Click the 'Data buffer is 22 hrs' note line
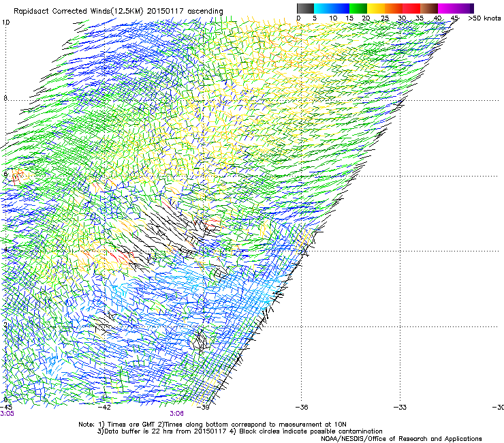504x443 pixels. [240, 431]
